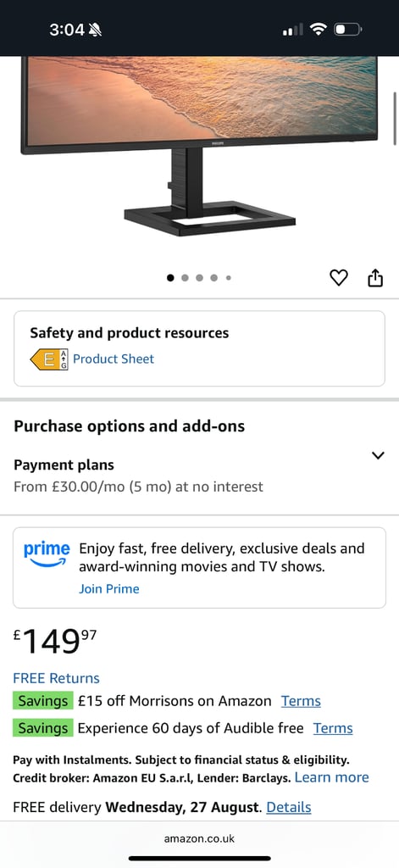Tap the share icon below product image
Screen dimensions: 399x868
(x=375, y=277)
